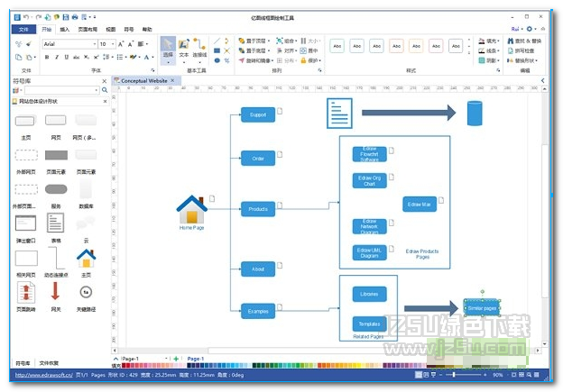Open the 帮助 ribbon tab
This screenshot has width=563, height=392.
147,29
